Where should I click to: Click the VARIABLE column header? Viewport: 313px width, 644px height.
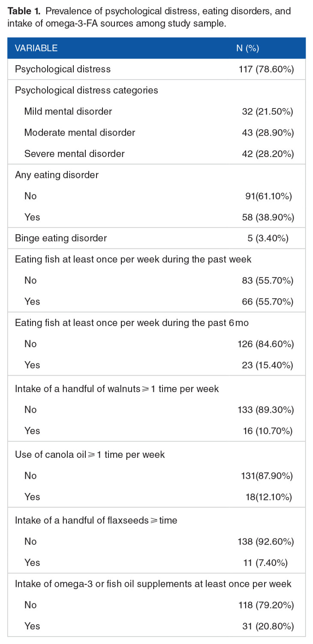36,48
